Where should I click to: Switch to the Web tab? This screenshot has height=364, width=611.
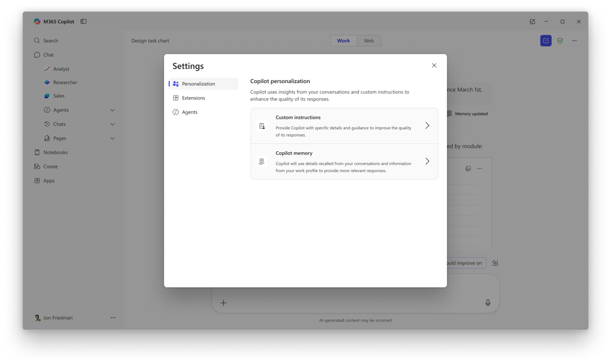click(369, 41)
